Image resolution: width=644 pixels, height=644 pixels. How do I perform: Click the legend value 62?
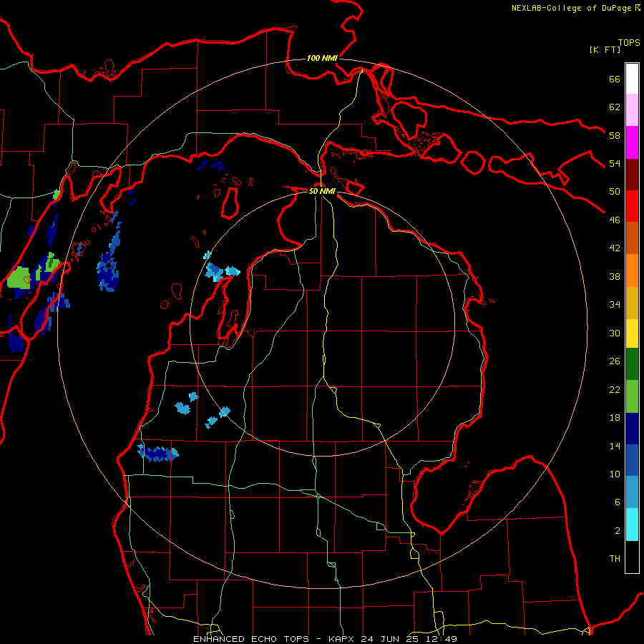[615, 107]
